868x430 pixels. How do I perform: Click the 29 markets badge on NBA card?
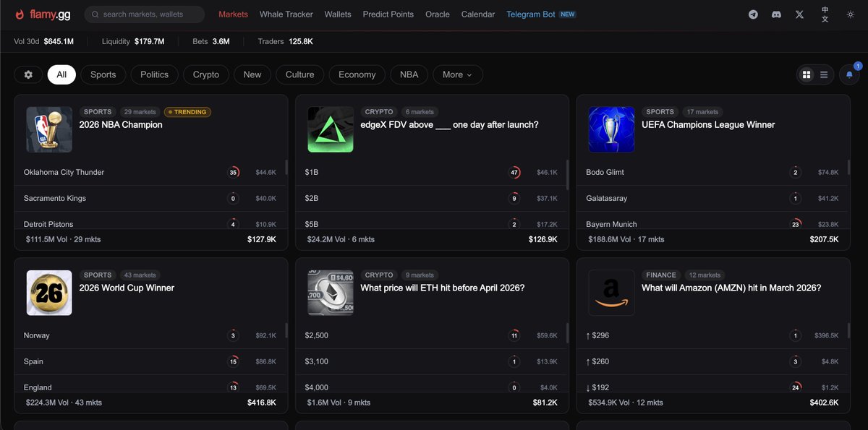140,112
